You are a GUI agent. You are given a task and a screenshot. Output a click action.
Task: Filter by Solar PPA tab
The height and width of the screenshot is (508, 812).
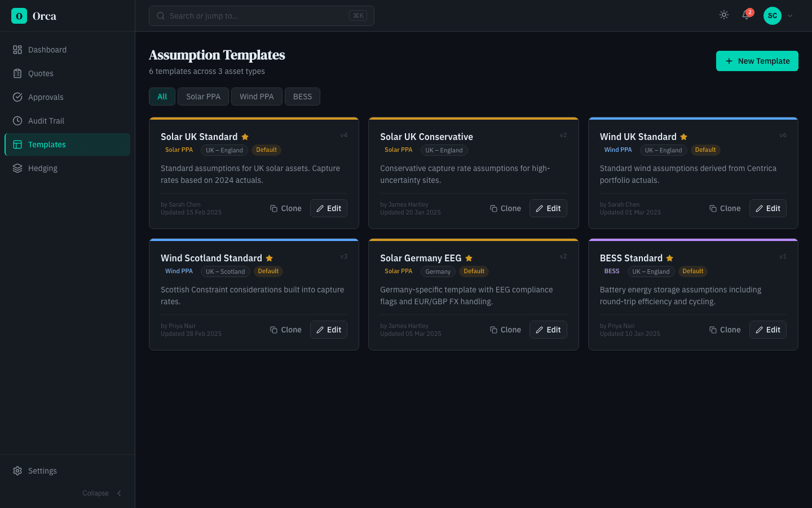pos(204,97)
